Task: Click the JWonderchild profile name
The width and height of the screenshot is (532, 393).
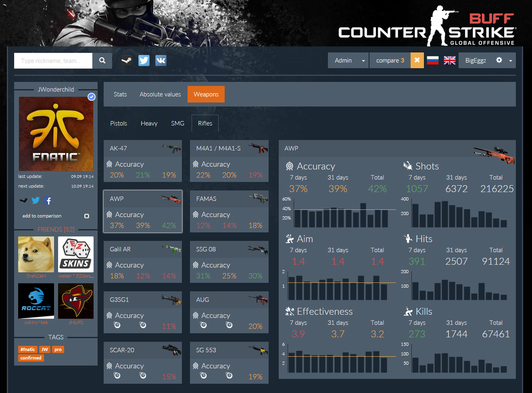Action: 56,89
